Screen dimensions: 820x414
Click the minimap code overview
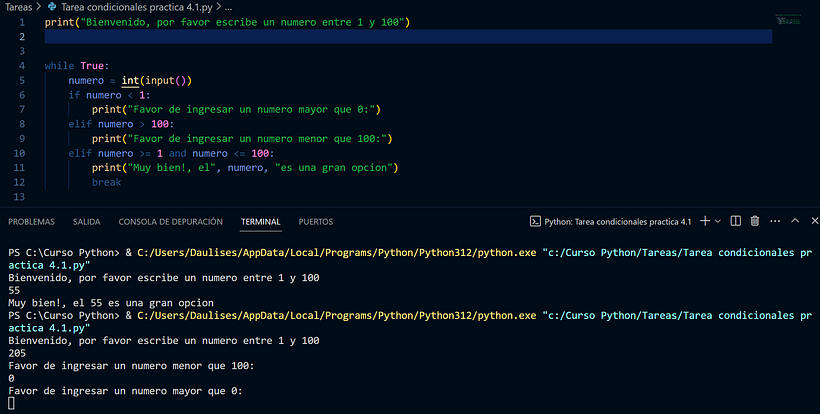pyautogui.click(x=788, y=20)
